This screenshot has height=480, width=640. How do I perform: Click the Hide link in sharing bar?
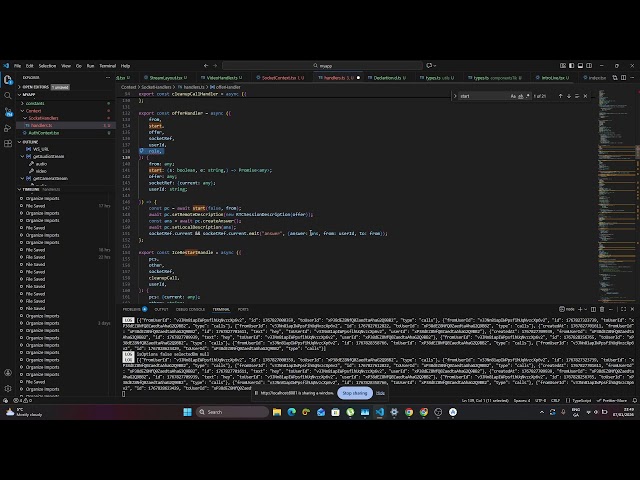click(380, 393)
